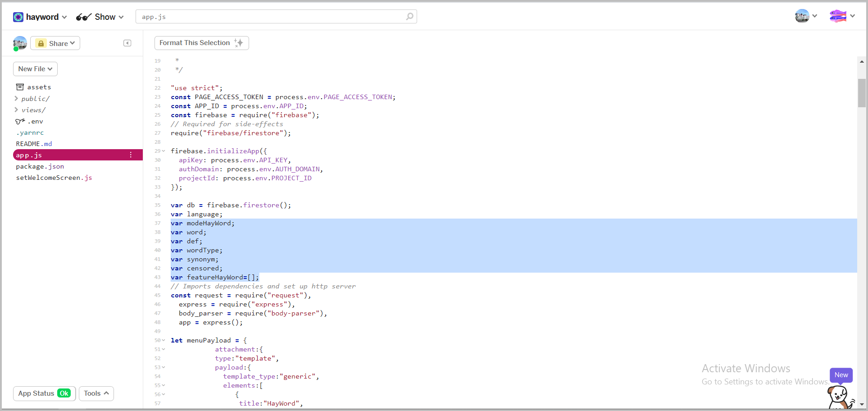This screenshot has width=868, height=411.
Task: Fold code at line 53
Action: [x=164, y=367]
